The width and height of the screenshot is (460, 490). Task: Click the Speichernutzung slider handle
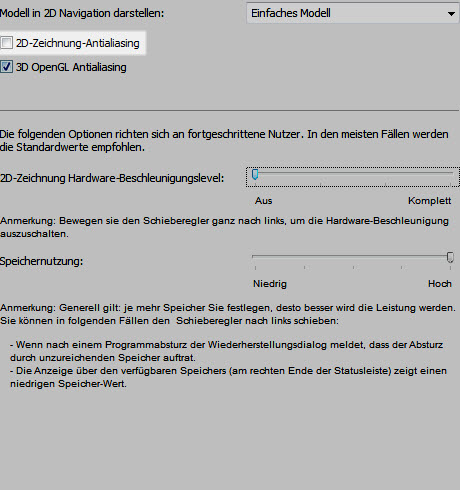tap(450, 257)
